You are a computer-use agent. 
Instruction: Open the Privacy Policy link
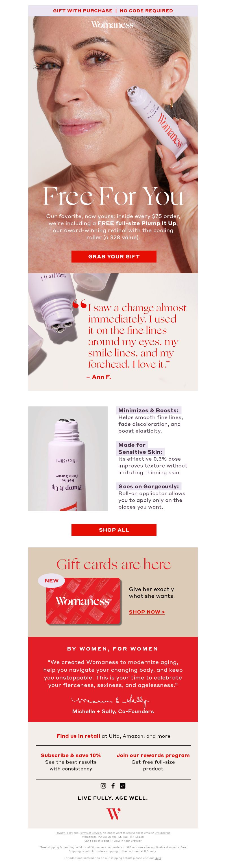64,833
